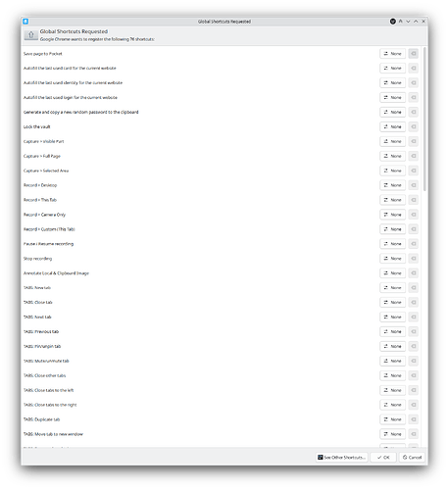Cancel the shortcuts request

point(412,458)
